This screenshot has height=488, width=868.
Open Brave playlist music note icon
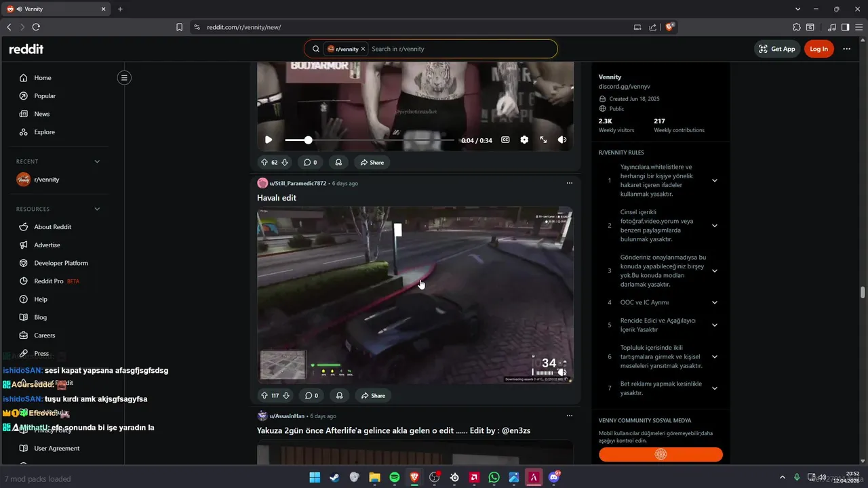[832, 27]
